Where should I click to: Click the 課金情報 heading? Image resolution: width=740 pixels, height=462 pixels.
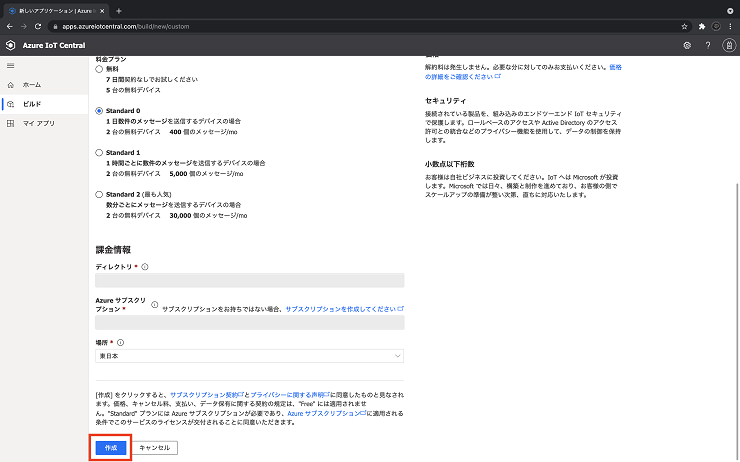pos(113,250)
